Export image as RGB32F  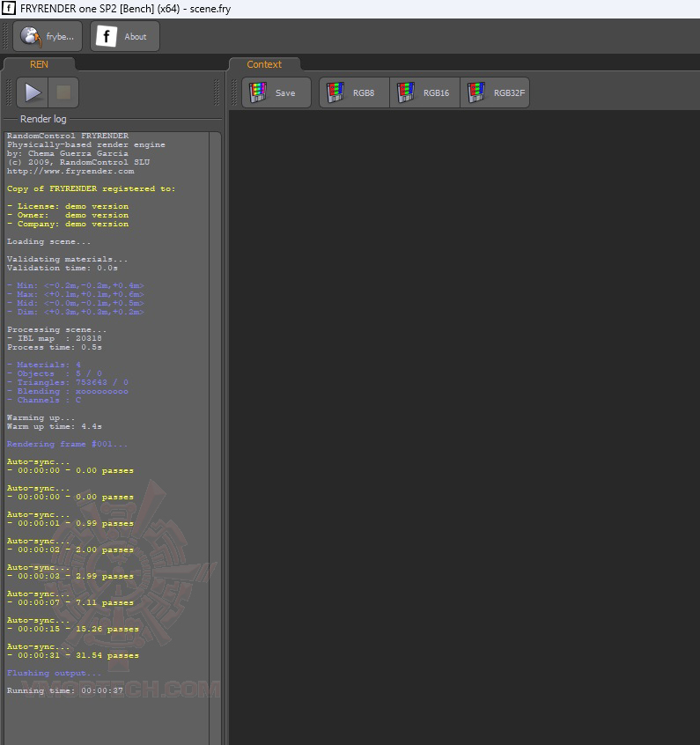click(495, 92)
